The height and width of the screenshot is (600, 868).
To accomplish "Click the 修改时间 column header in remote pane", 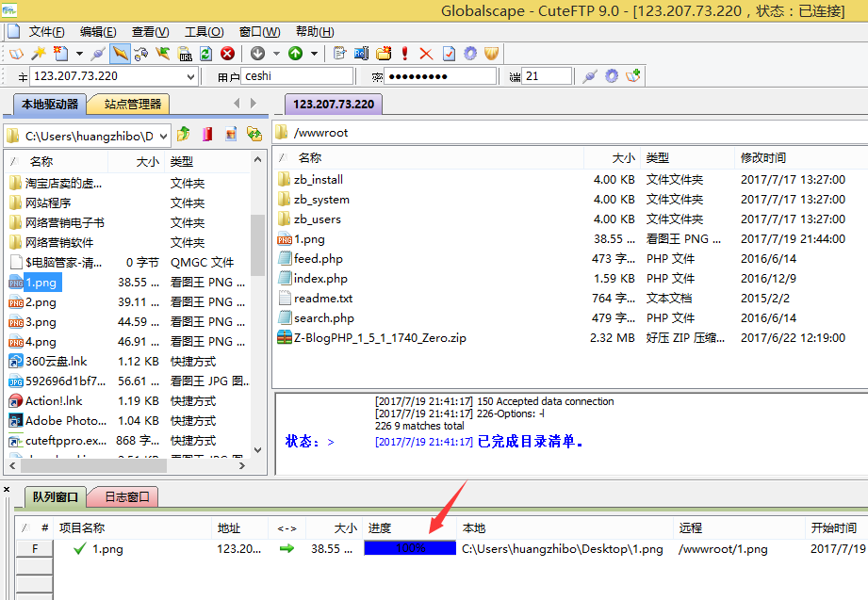I will pyautogui.click(x=763, y=158).
